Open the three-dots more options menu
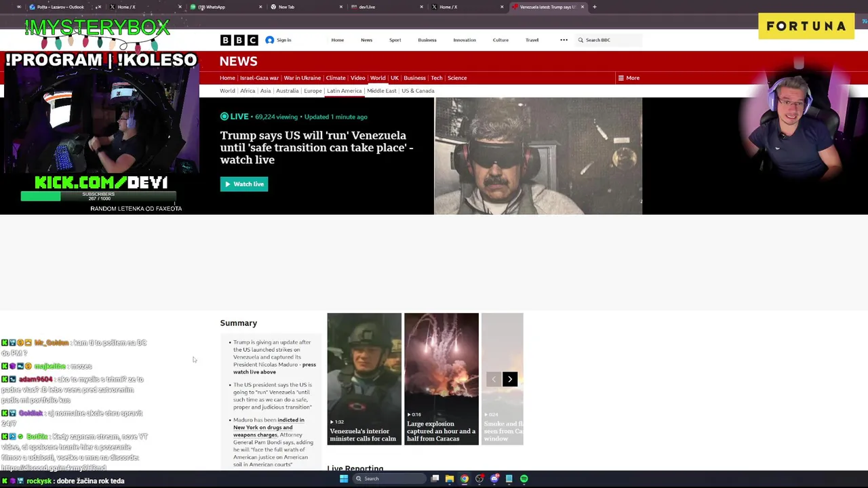Image resolution: width=868 pixels, height=488 pixels. pyautogui.click(x=564, y=40)
